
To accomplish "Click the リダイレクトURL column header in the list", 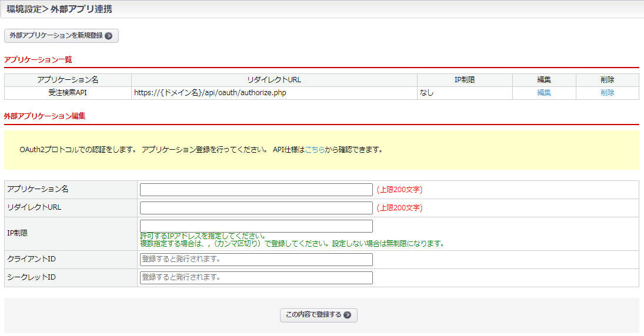I will coord(274,80).
